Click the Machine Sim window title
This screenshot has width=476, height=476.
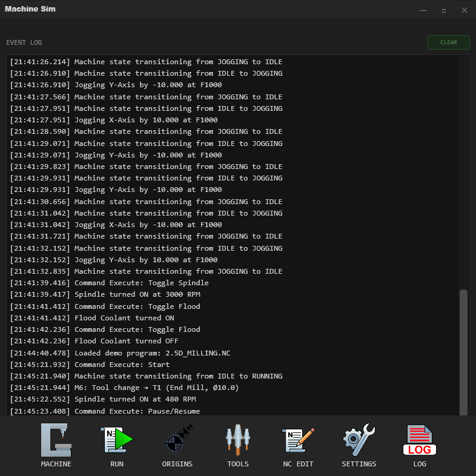pyautogui.click(x=30, y=9)
